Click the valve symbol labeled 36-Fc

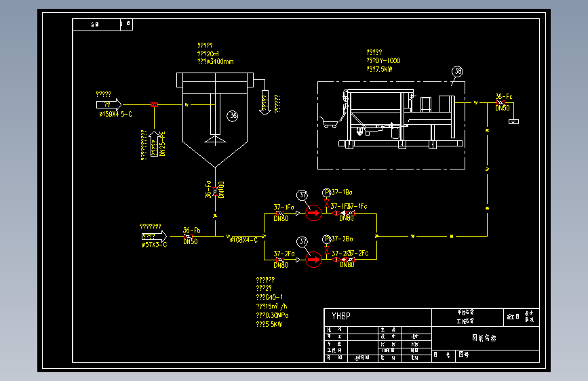[501, 103]
